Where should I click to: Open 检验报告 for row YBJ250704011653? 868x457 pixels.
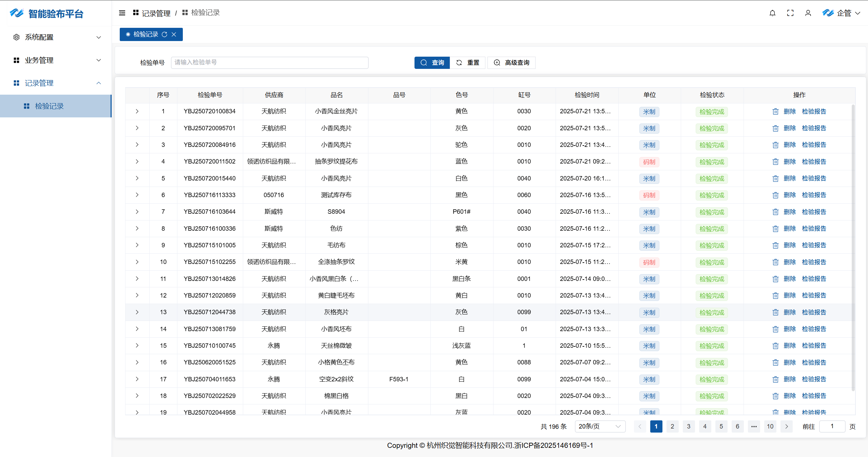[814, 379]
